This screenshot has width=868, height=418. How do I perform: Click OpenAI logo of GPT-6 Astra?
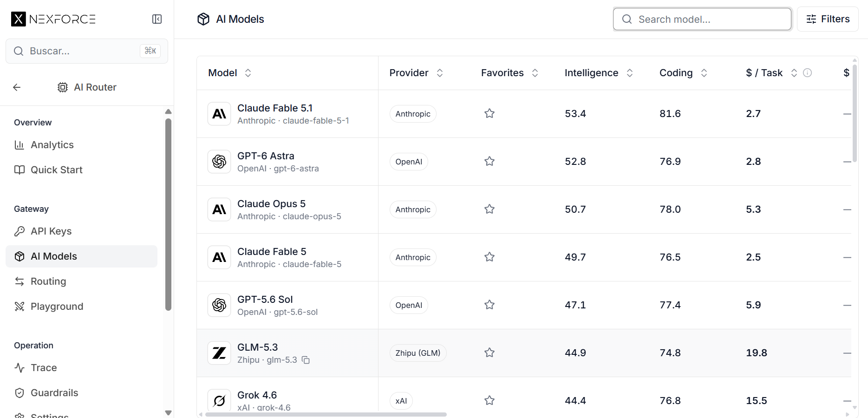pyautogui.click(x=219, y=162)
